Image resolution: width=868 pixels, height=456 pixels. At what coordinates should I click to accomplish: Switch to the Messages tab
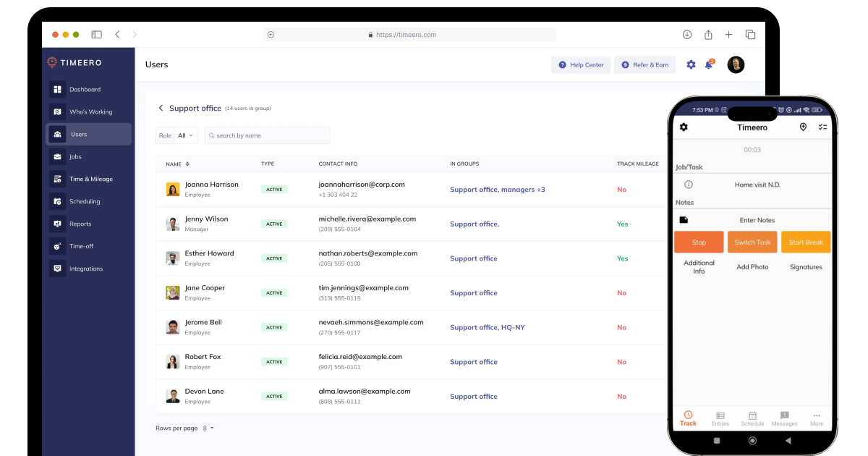coord(784,419)
